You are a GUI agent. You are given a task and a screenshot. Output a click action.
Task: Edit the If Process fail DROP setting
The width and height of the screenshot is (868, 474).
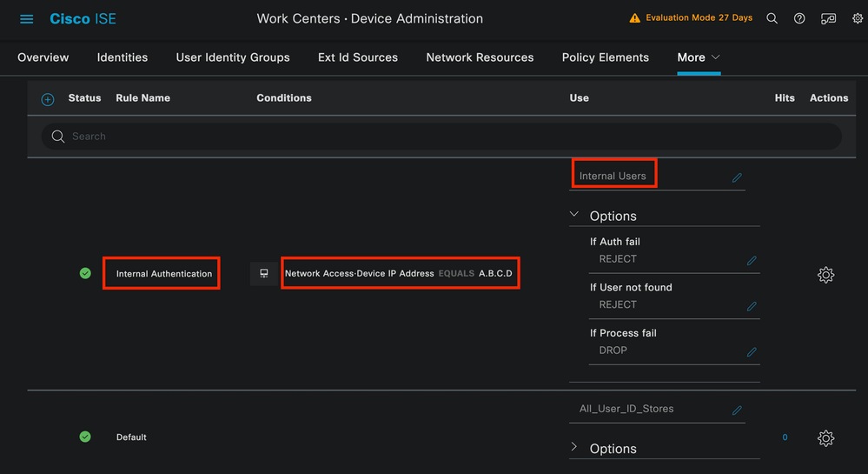(752, 352)
